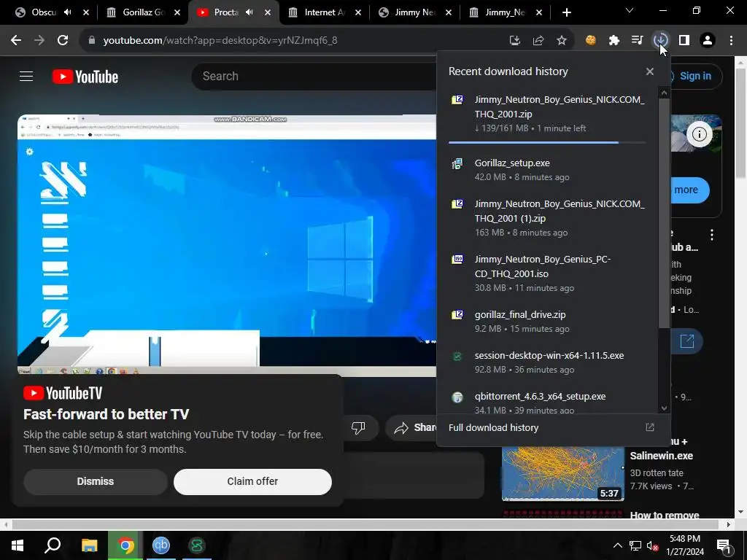Open the Chrome profile avatar
Screen dimensions: 747x560
[x=708, y=41]
